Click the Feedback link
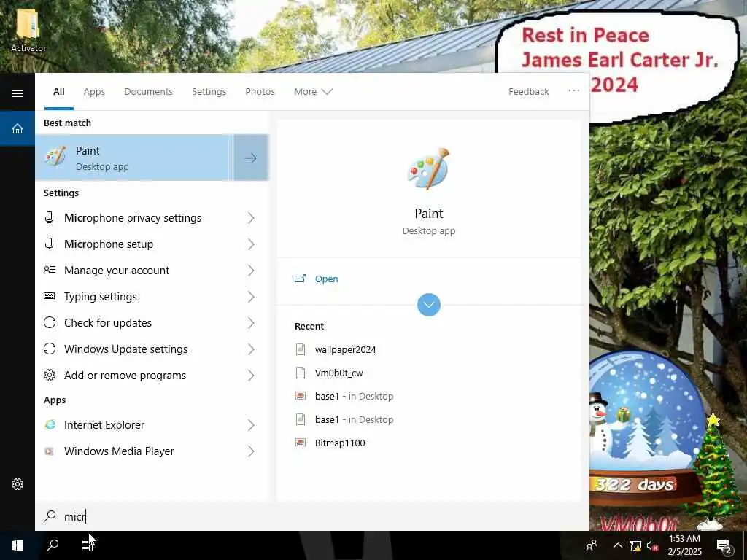The width and height of the screenshot is (747, 560). pos(528,91)
